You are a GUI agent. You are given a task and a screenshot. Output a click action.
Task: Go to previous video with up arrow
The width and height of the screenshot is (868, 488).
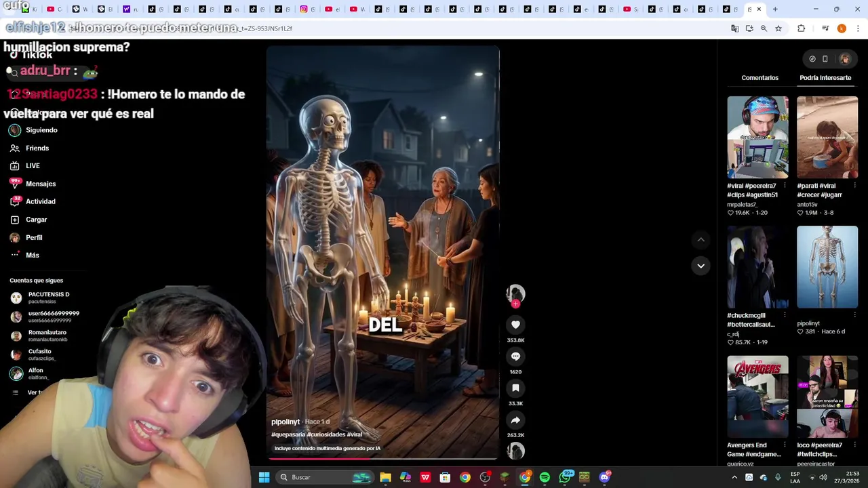coord(701,239)
